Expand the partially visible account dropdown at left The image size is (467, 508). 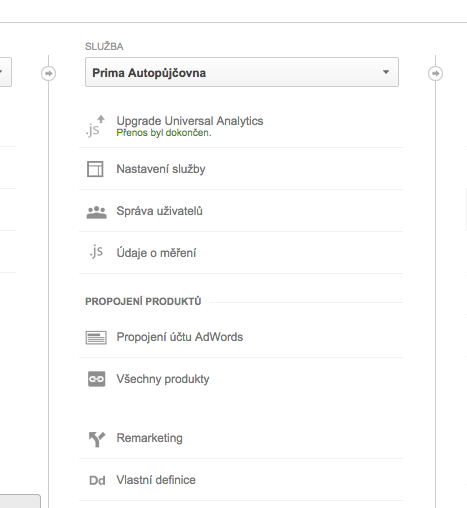pos(6,72)
